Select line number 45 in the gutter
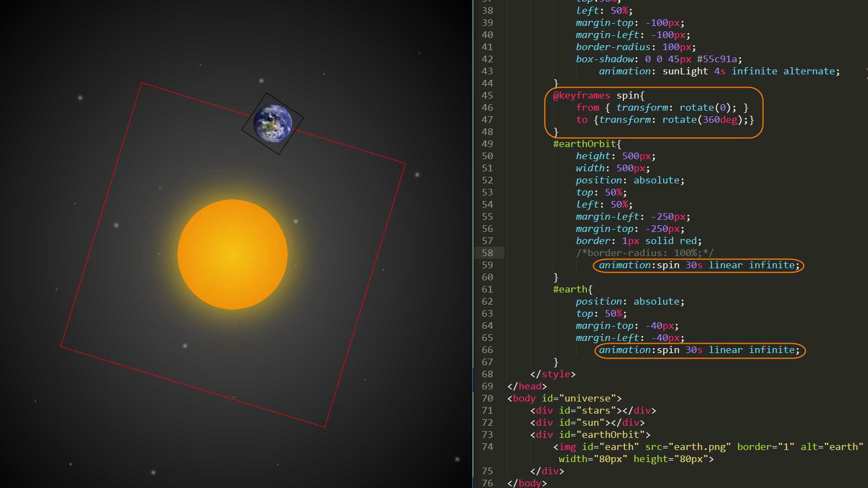Screen dimensions: 868x488 tap(487, 95)
